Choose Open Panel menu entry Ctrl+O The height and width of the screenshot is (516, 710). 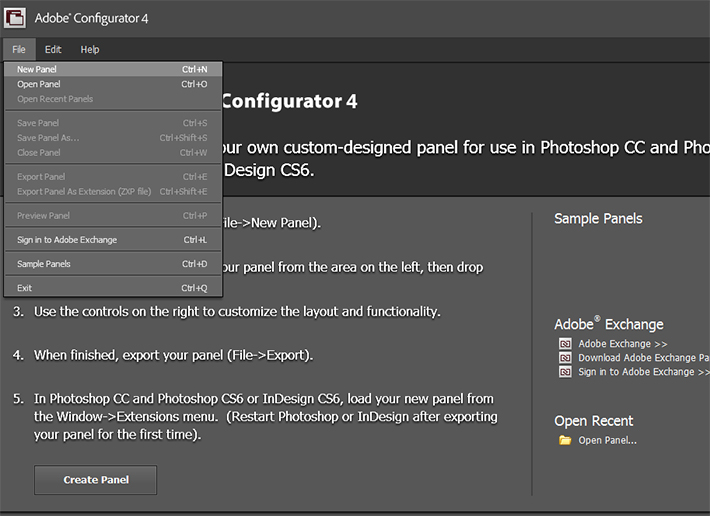(x=113, y=84)
